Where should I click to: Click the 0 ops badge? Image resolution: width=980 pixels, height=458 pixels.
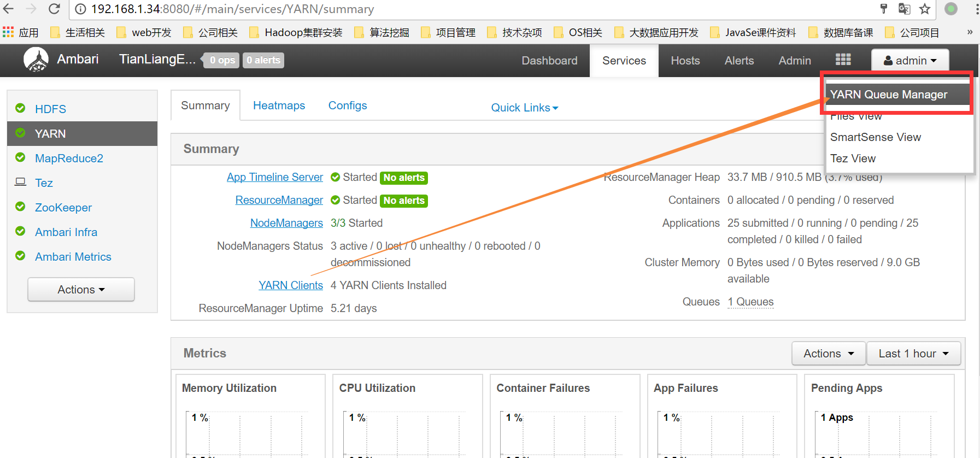click(x=221, y=60)
